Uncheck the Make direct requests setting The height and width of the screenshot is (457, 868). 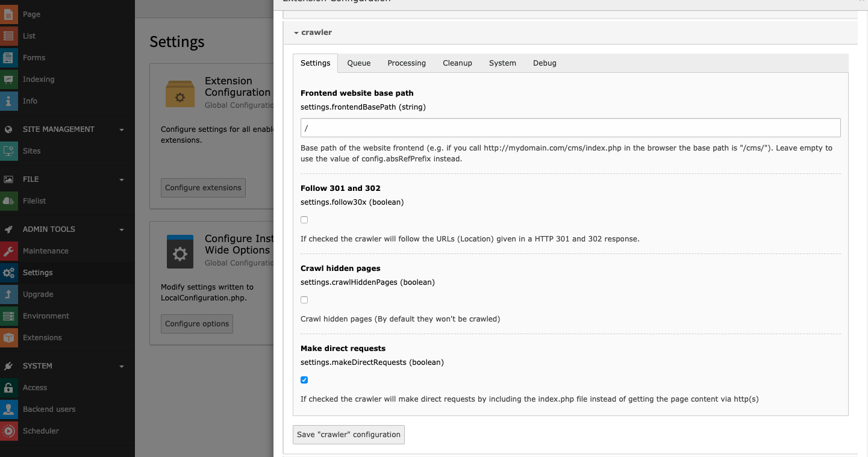coord(304,380)
